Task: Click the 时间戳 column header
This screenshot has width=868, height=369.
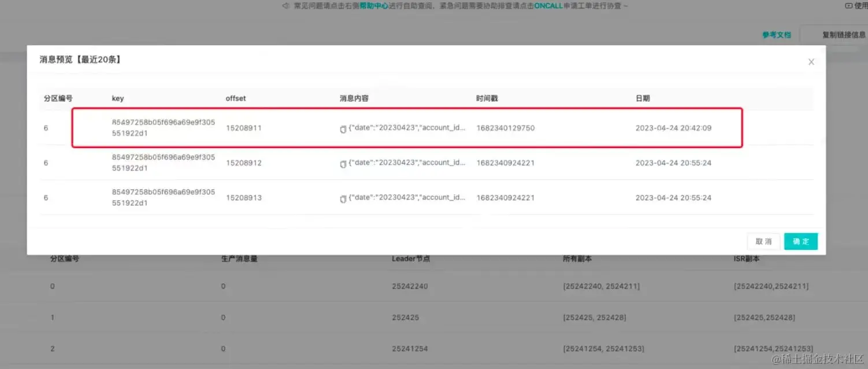Action: (487, 98)
